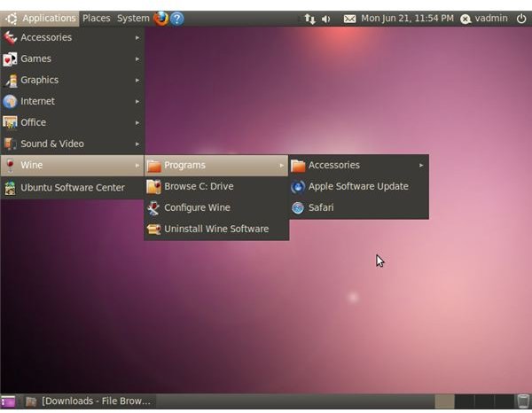Expand the Graphics submenu arrow
Viewport: 532px width, 413px height.
137,81
